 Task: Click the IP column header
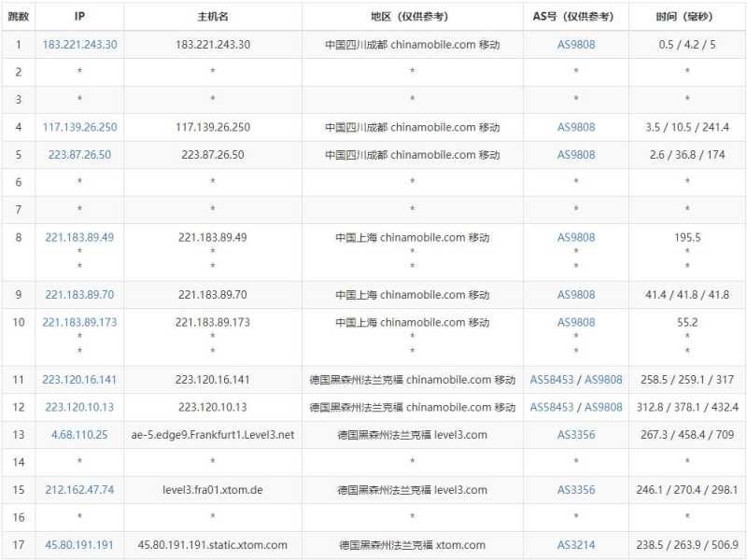[x=79, y=16]
